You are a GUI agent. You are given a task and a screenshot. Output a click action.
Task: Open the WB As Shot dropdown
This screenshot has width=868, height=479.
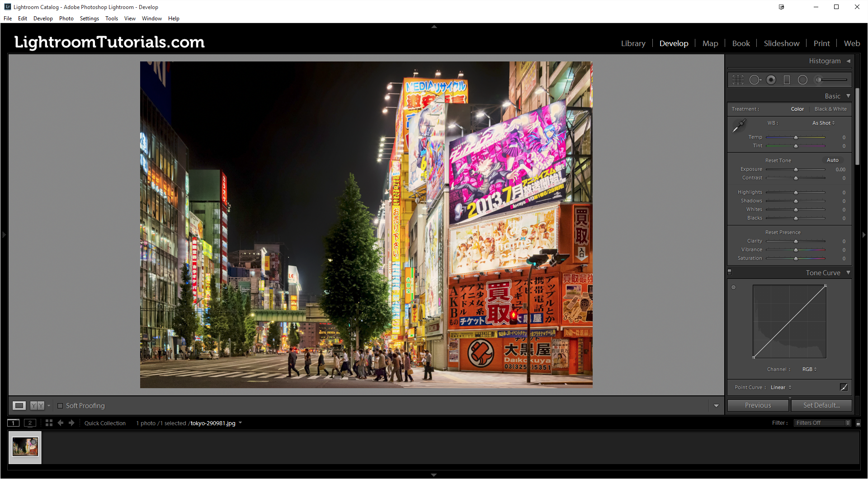click(823, 123)
